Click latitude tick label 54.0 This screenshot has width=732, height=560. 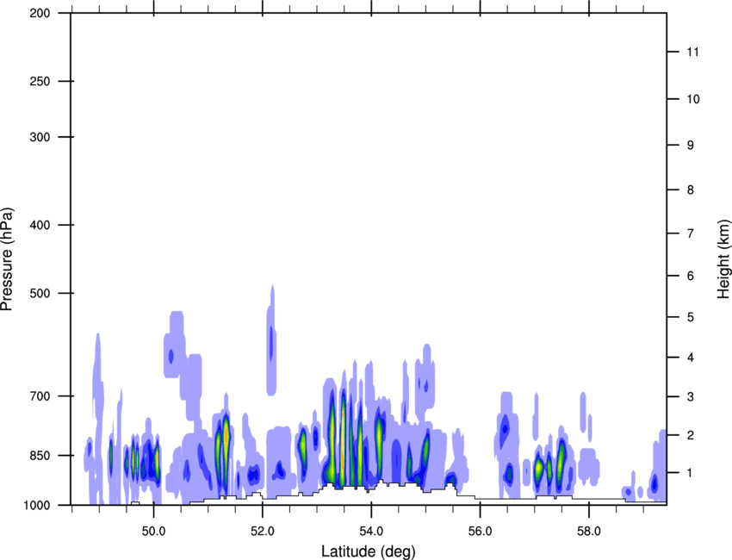point(371,532)
